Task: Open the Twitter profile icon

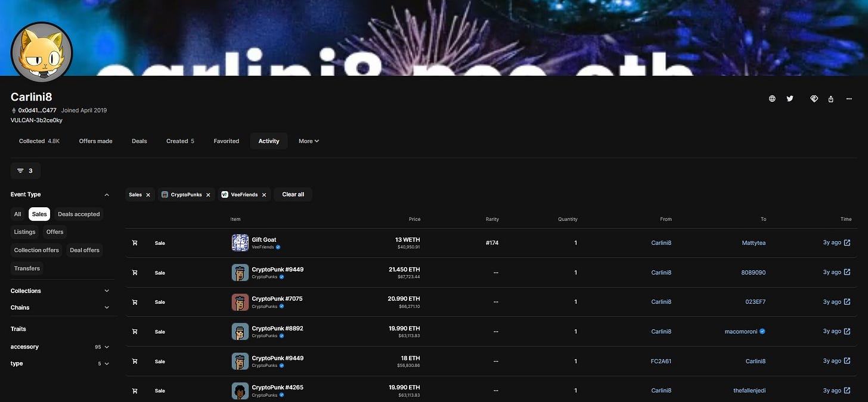Action: (x=790, y=99)
